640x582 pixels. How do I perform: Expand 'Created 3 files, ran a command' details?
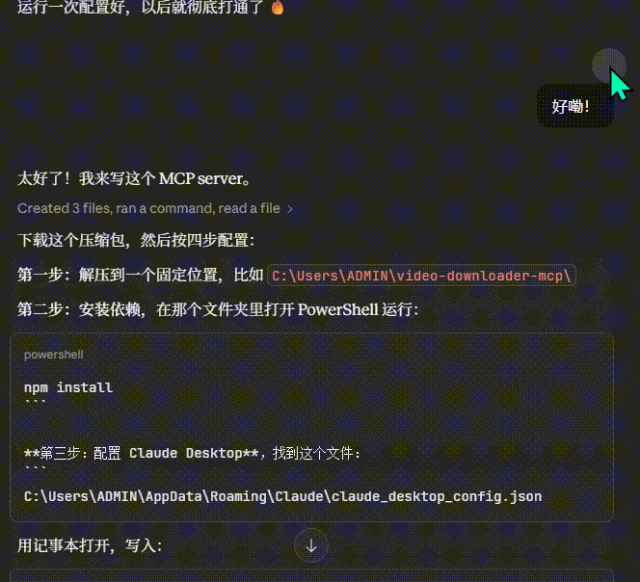click(155, 209)
